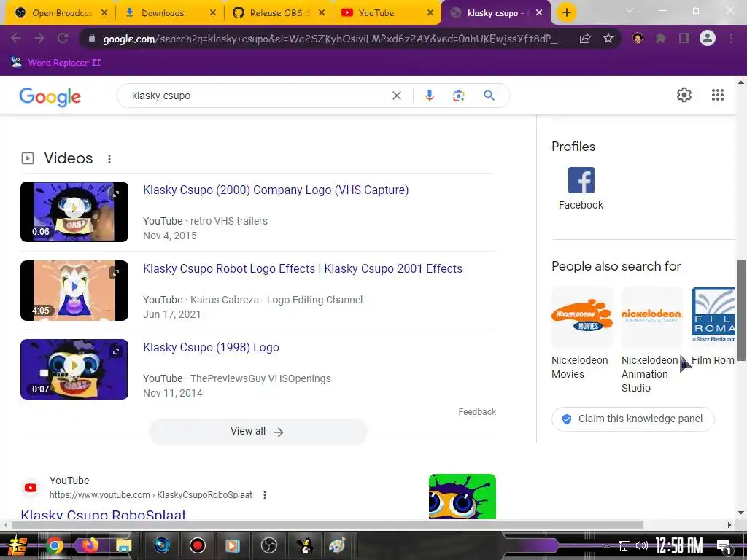Open Firefox from the taskbar
This screenshot has height=560, width=747.
point(89,545)
